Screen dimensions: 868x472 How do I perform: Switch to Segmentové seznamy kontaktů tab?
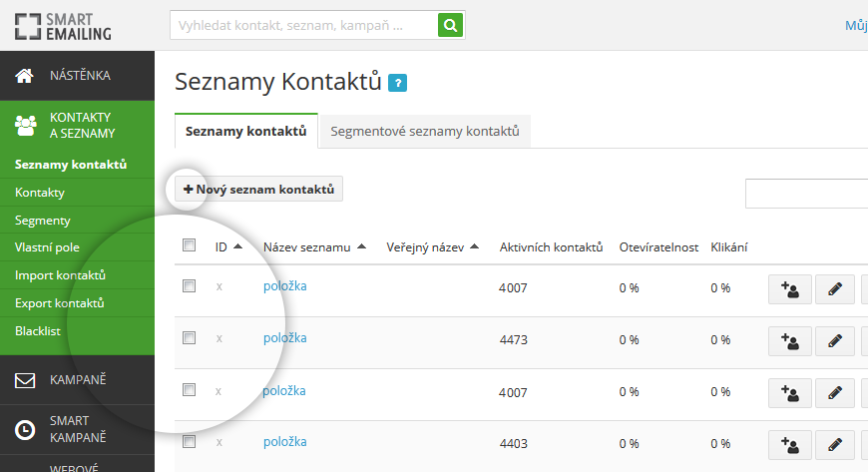point(425,132)
